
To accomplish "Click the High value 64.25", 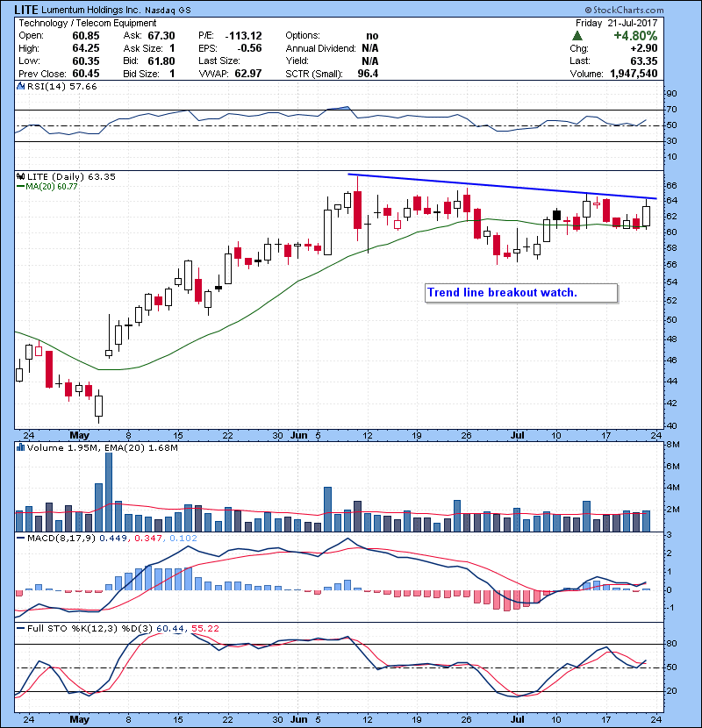I will click(x=86, y=48).
